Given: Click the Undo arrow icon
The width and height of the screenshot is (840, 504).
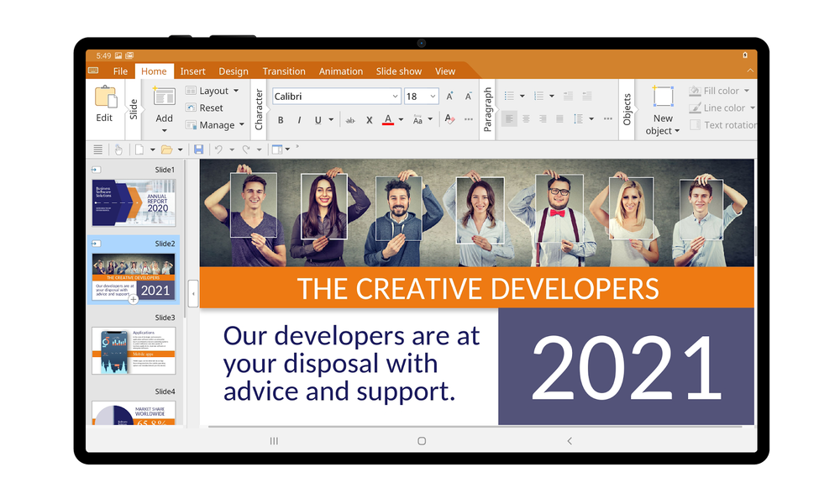Looking at the screenshot, I should pyautogui.click(x=218, y=150).
